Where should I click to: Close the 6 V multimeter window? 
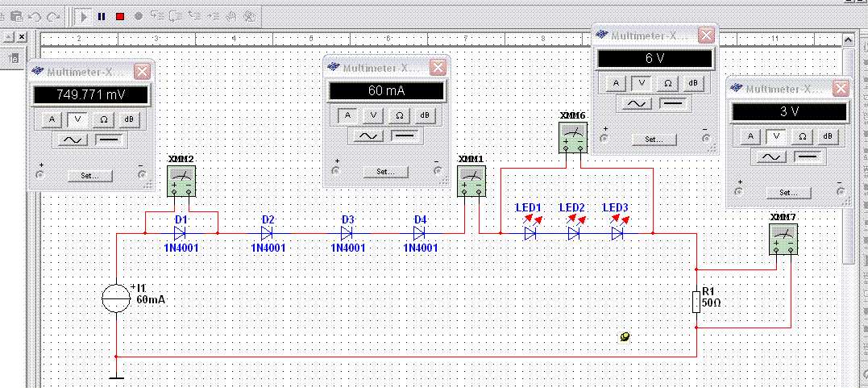click(706, 35)
